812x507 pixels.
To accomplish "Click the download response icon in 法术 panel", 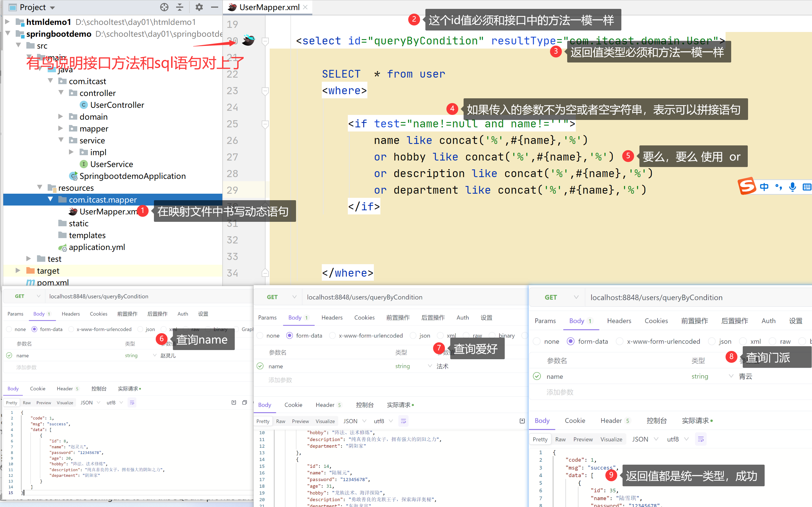I will pyautogui.click(x=522, y=421).
